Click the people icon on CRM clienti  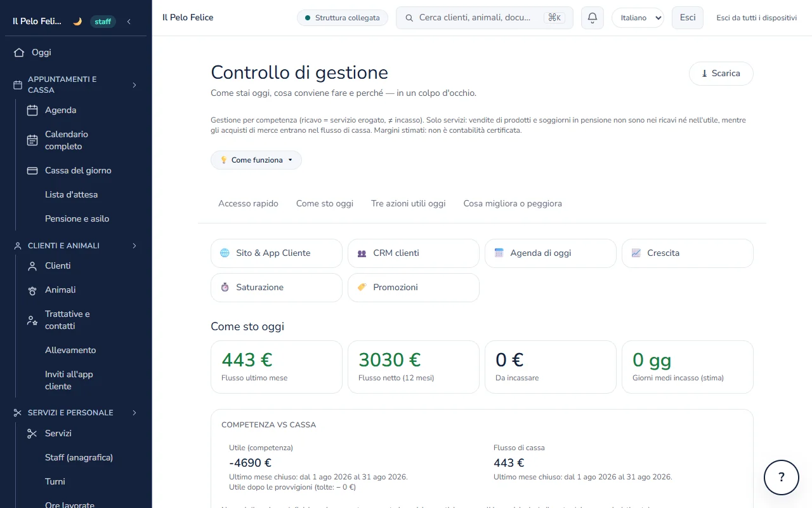point(362,253)
